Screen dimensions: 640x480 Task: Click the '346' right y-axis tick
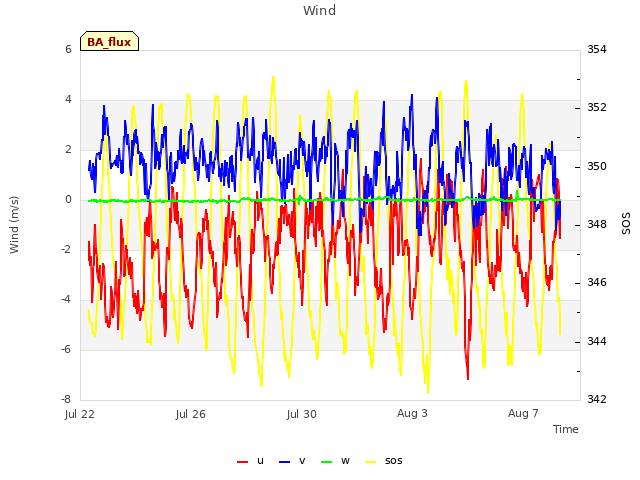tap(597, 282)
